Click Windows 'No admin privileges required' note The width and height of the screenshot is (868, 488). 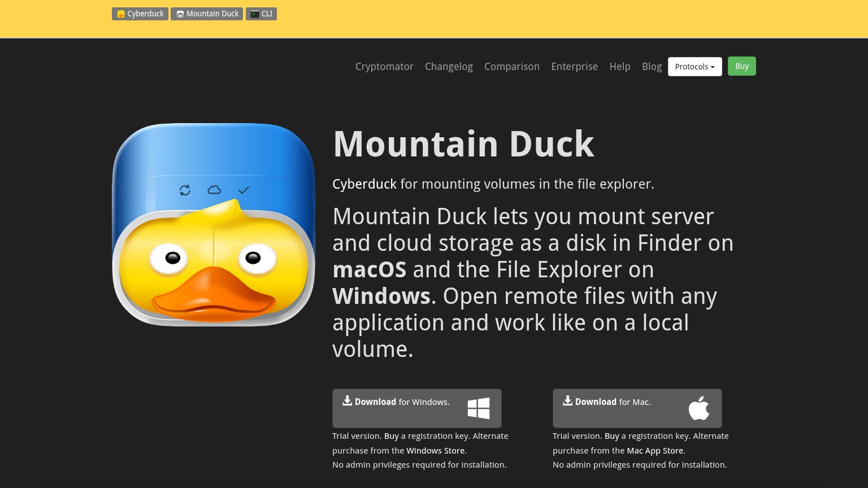pos(419,465)
